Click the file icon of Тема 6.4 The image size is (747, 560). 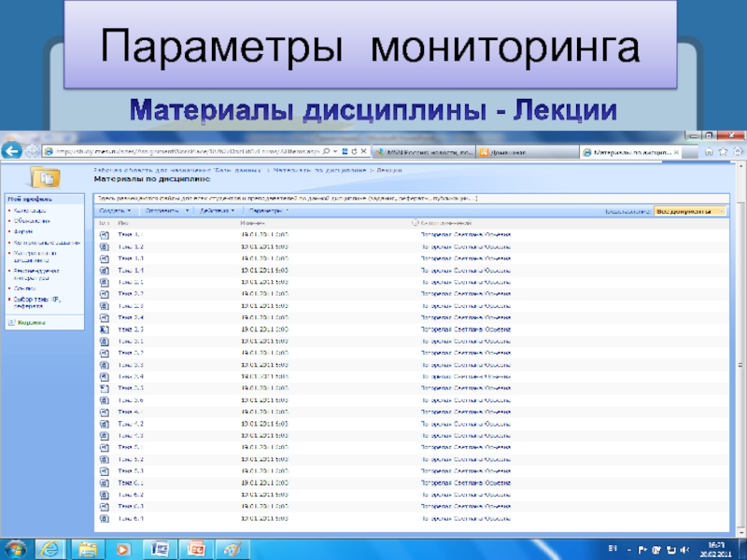click(105, 519)
